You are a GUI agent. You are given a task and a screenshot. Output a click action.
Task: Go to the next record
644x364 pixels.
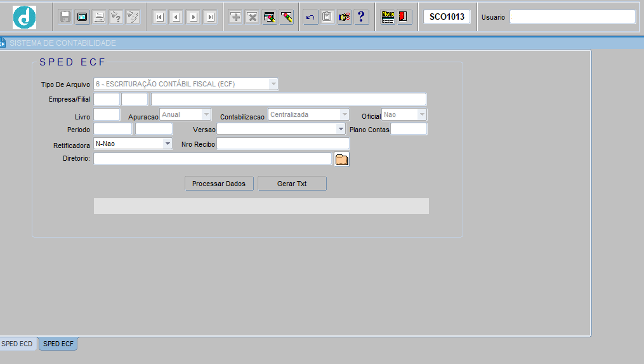click(194, 17)
